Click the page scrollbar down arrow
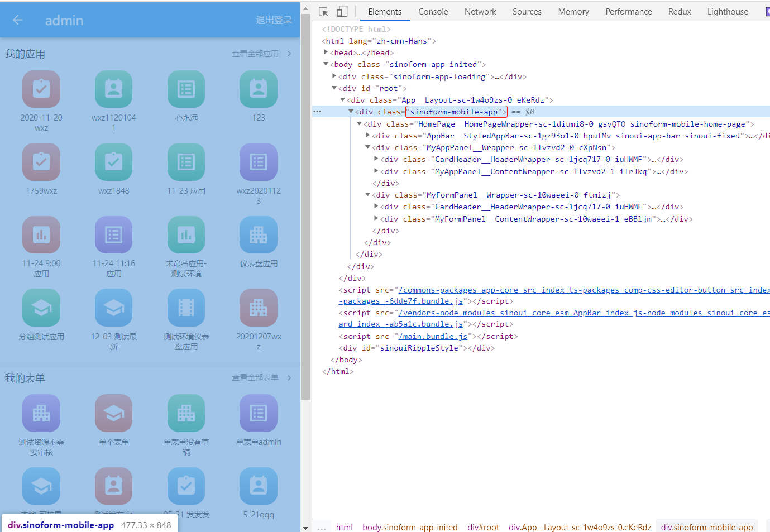 (x=305, y=528)
